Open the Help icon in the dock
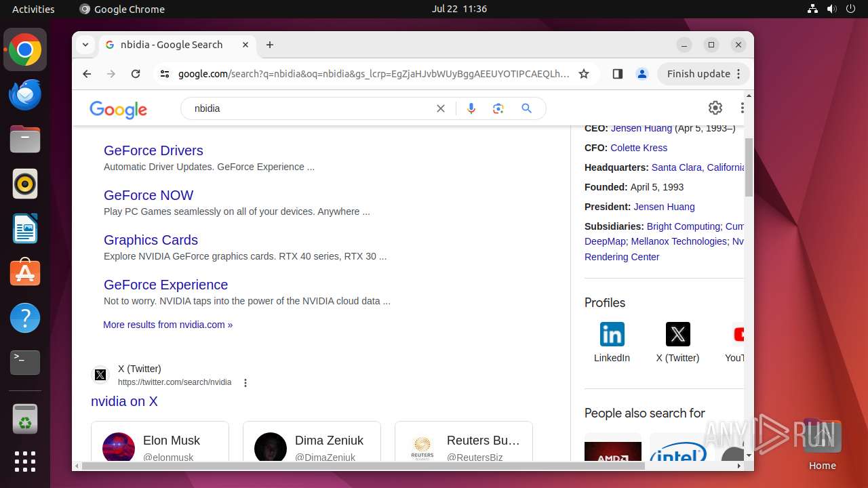 [x=25, y=318]
